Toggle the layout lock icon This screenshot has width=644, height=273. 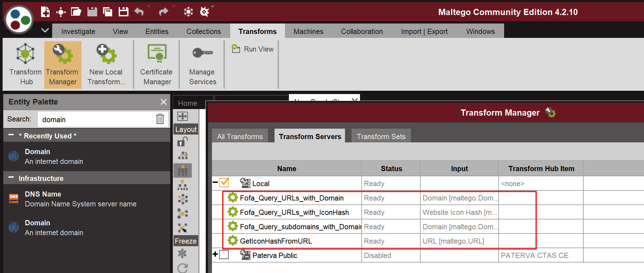click(183, 141)
